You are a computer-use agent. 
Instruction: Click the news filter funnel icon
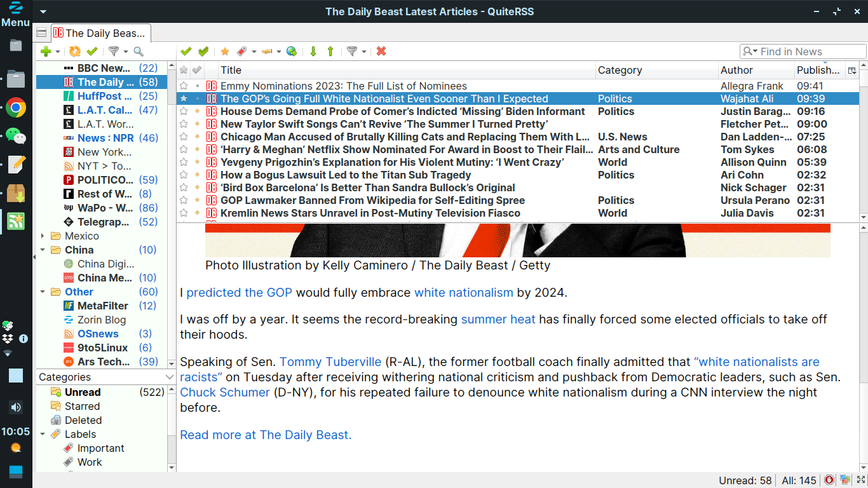[352, 51]
